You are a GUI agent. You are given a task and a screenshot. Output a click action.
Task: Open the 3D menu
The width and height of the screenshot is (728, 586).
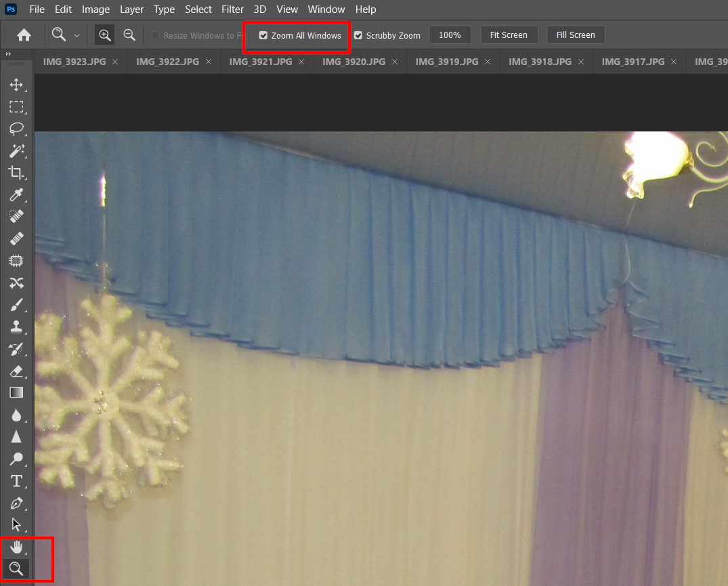pyautogui.click(x=259, y=9)
